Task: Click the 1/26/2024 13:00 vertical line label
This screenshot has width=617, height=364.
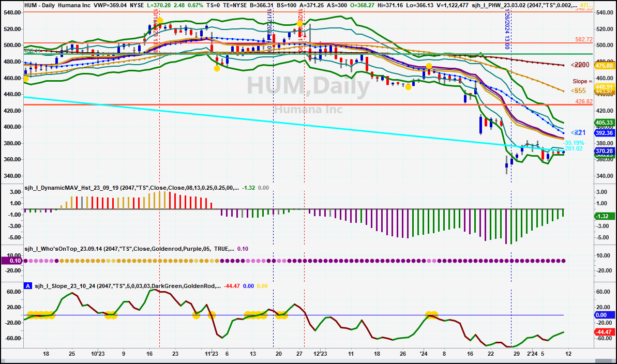Action: point(507,29)
